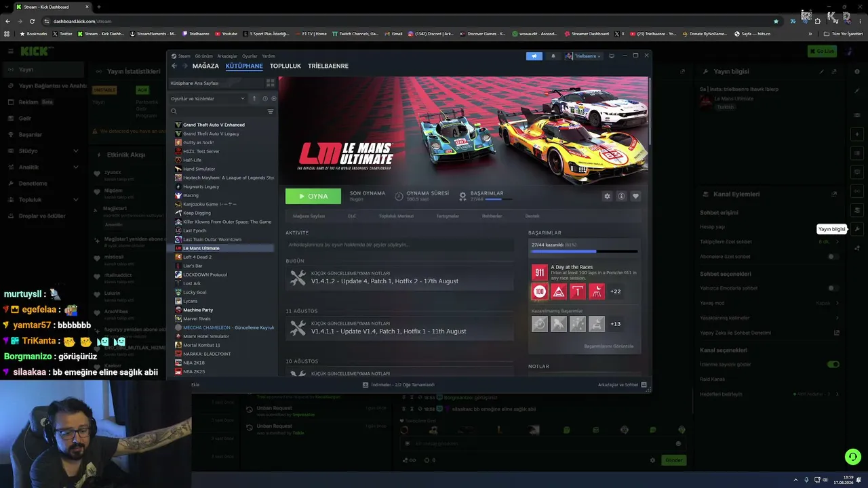Pop out Kanal Eylemleri panel
Viewport: 868px width, 488px height.
pos(834,194)
